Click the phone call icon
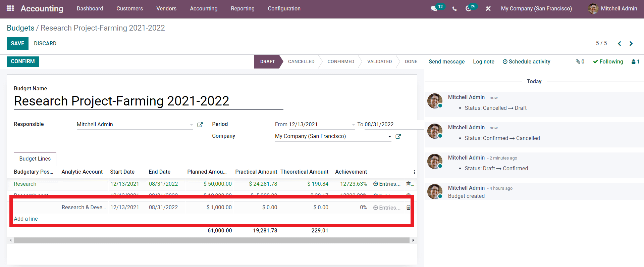The image size is (644, 267). pyautogui.click(x=454, y=9)
